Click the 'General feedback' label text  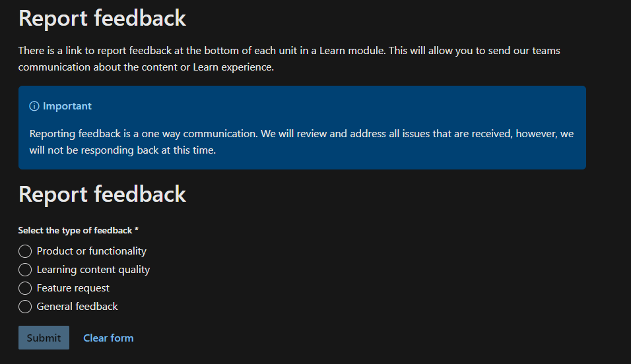click(77, 307)
